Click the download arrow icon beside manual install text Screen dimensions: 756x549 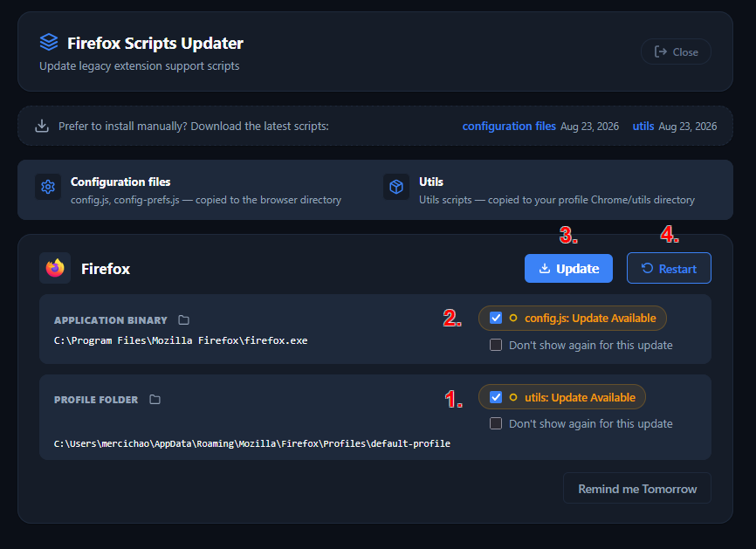[x=42, y=126]
